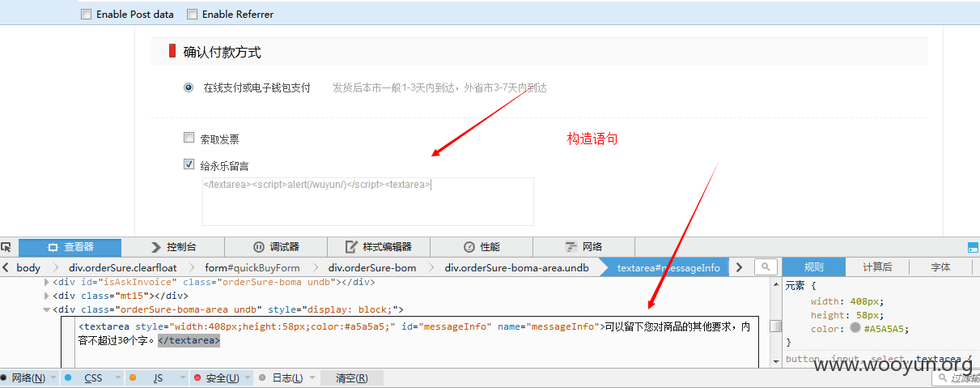Screen dimensions: 980x388
Task: Select div.orderSure-bom breadcrumb
Action: click(372, 267)
